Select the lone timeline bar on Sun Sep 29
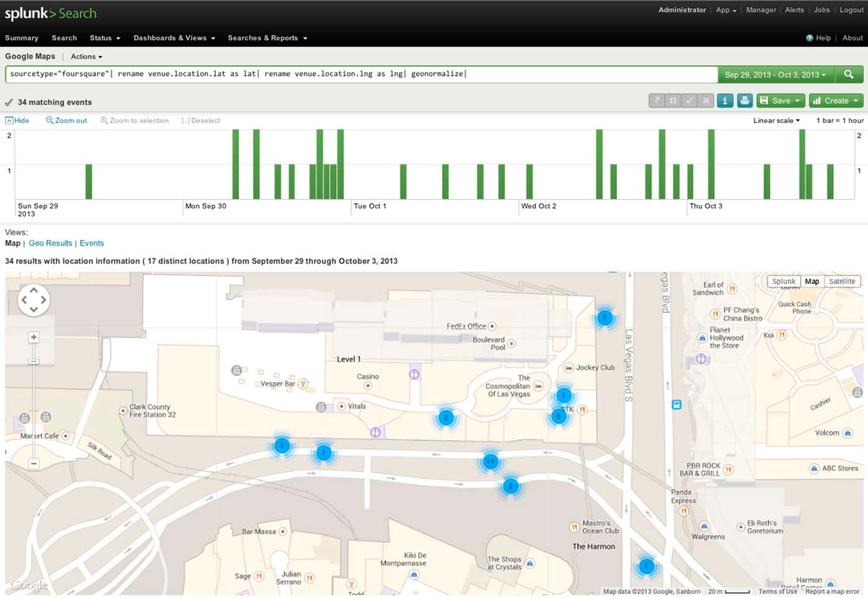Image resolution: width=868 pixels, height=598 pixels. [89, 182]
